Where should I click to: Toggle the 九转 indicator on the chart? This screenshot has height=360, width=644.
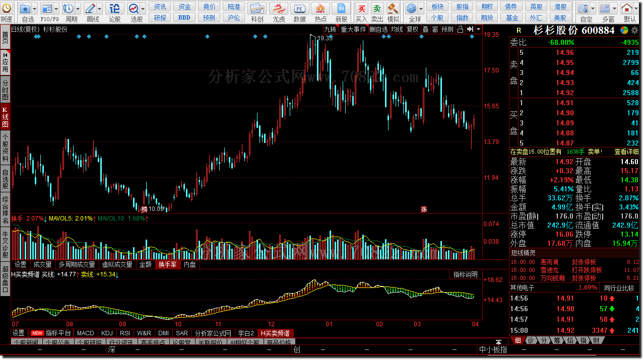pos(330,29)
